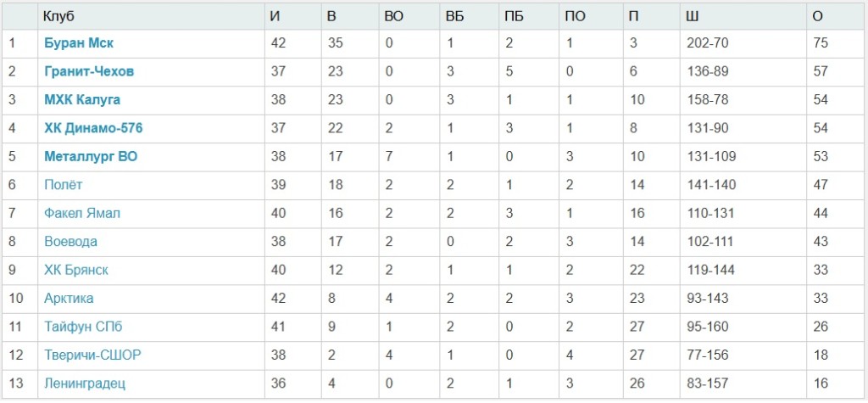Screen dimensions: 868x403
Task: Open the МХК Калуга club page
Action: tap(82, 100)
